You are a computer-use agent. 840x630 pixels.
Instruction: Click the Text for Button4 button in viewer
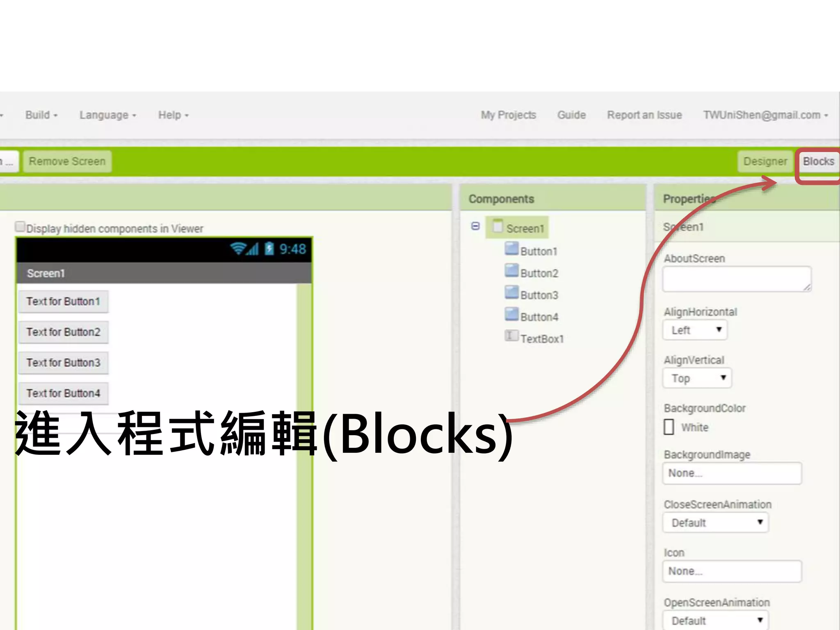click(63, 393)
